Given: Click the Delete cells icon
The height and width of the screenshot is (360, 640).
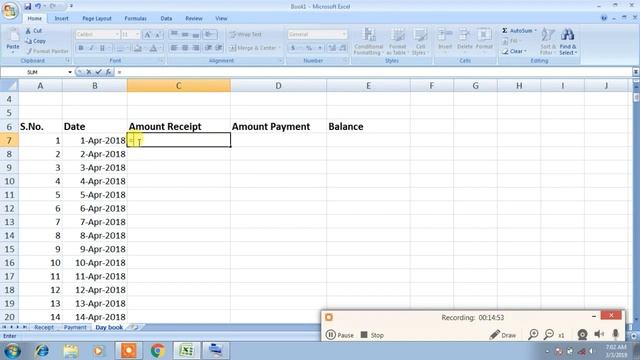Looking at the screenshot, I should click(x=464, y=35).
